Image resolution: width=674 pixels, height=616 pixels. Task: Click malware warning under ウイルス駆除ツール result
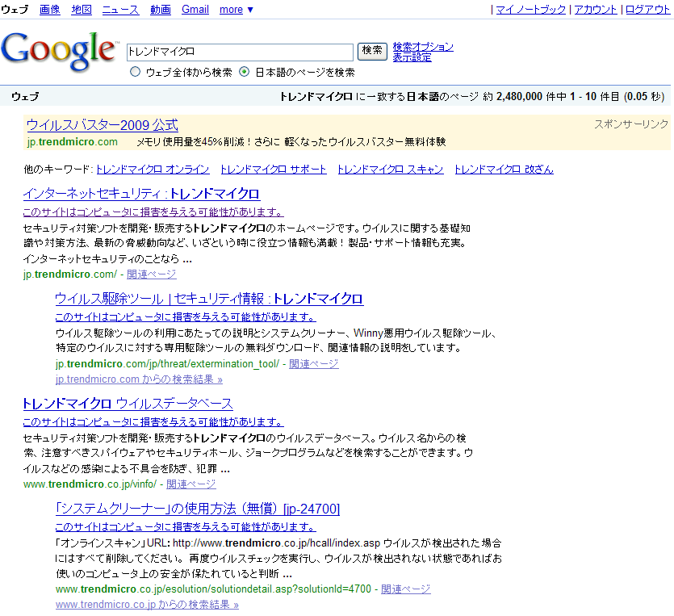click(186, 316)
